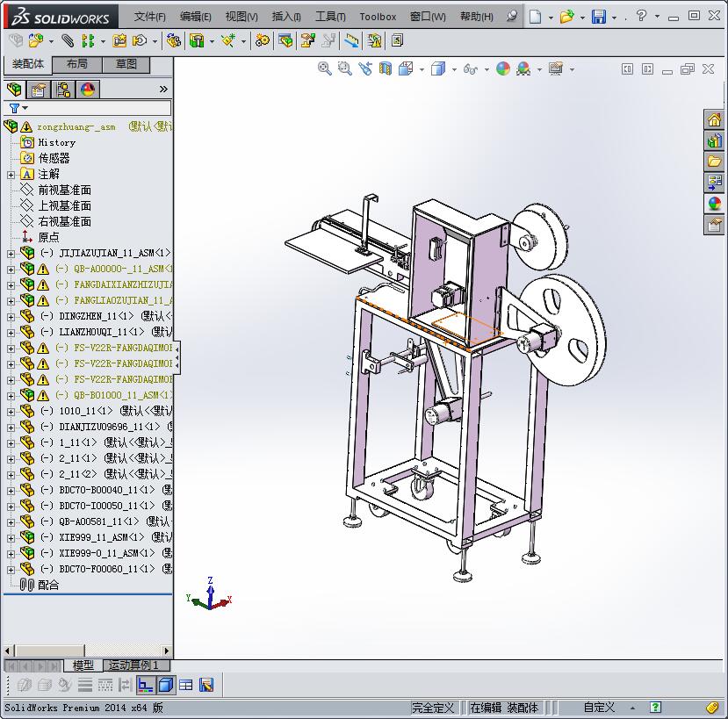Switch to the 草图 tab
Viewport: 728px width, 719px height.
point(126,64)
